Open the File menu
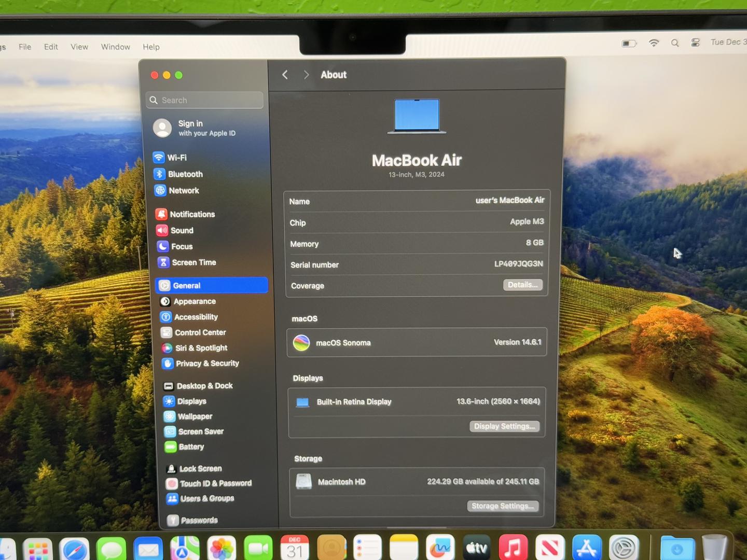 (x=25, y=47)
